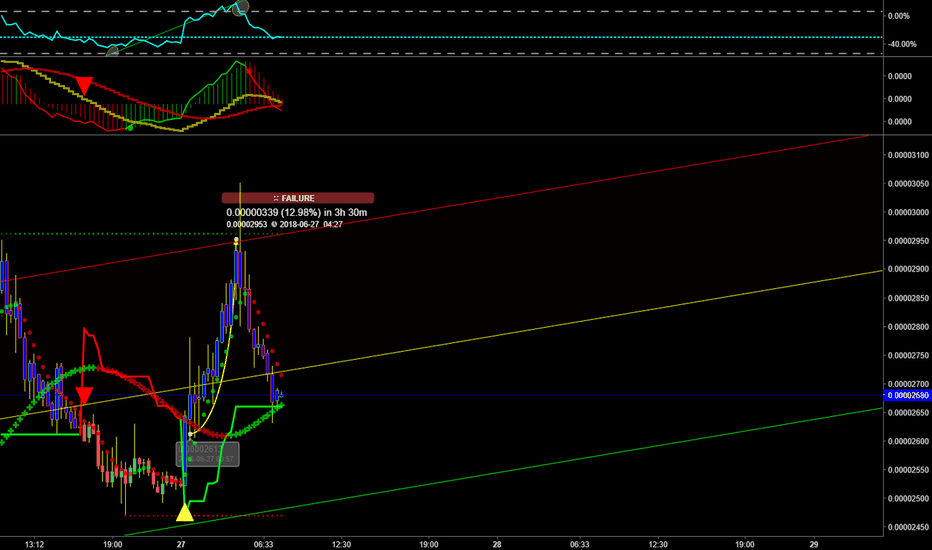Screen dimensions: 932x550
Task: Click price axis label 0.00002900
Action: pos(908,269)
